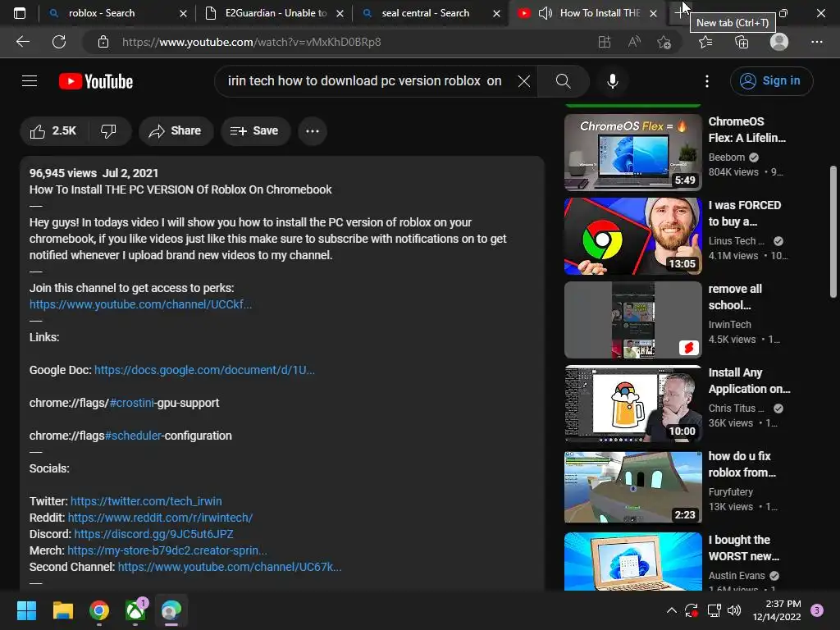Image resolution: width=840 pixels, height=630 pixels.
Task: Play Chris Titus 10:00 video thumbnail
Action: (x=632, y=404)
